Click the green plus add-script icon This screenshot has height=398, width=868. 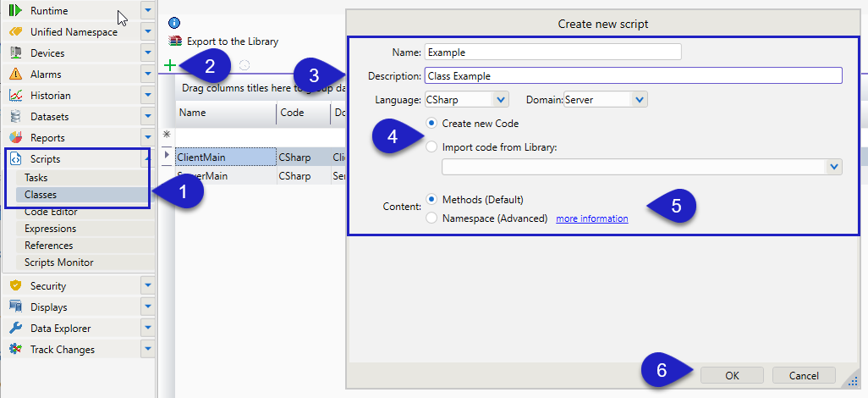169,64
